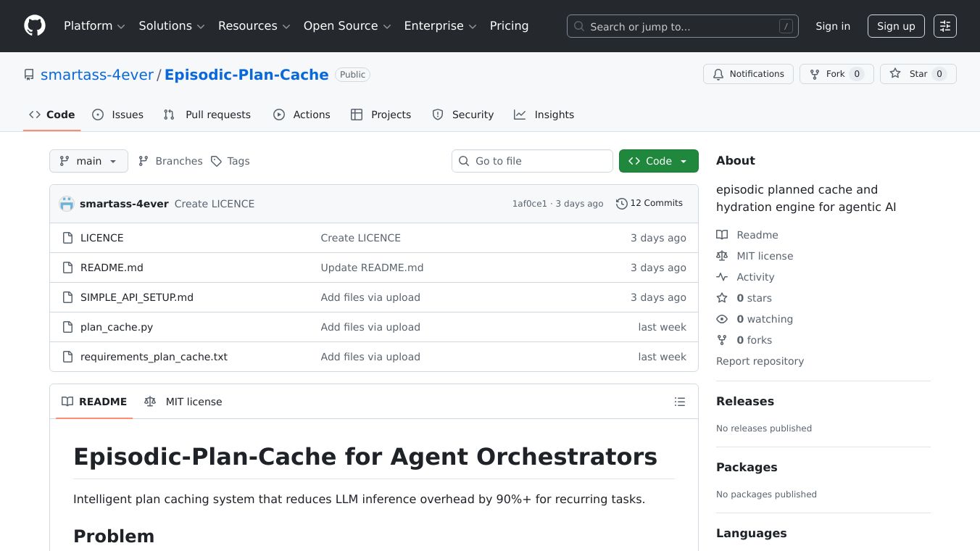Viewport: 980px width, 551px height.
Task: Open the 12 Commits history
Action: pos(649,203)
